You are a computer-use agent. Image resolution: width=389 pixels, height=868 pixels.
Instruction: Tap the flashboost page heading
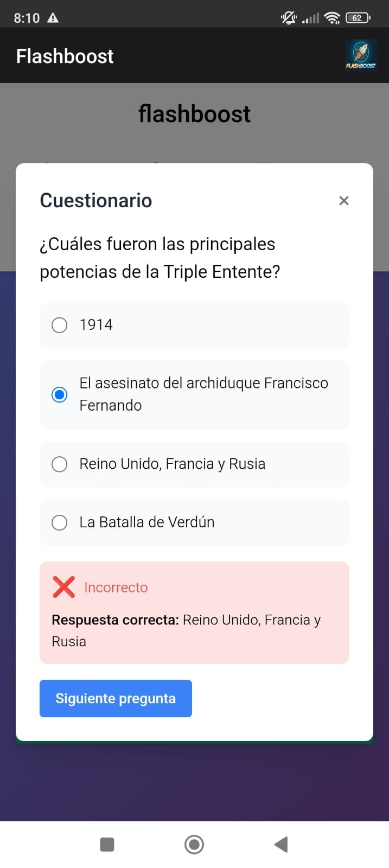(194, 114)
